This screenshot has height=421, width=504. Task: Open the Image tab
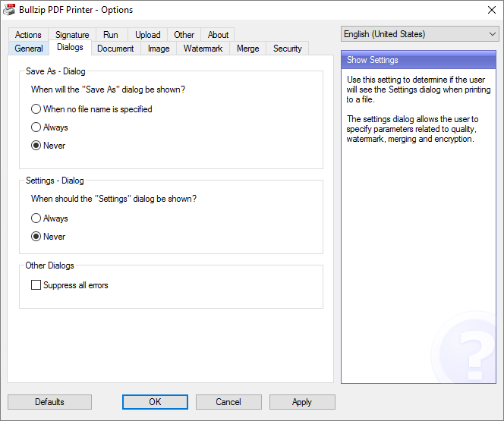[x=159, y=49]
